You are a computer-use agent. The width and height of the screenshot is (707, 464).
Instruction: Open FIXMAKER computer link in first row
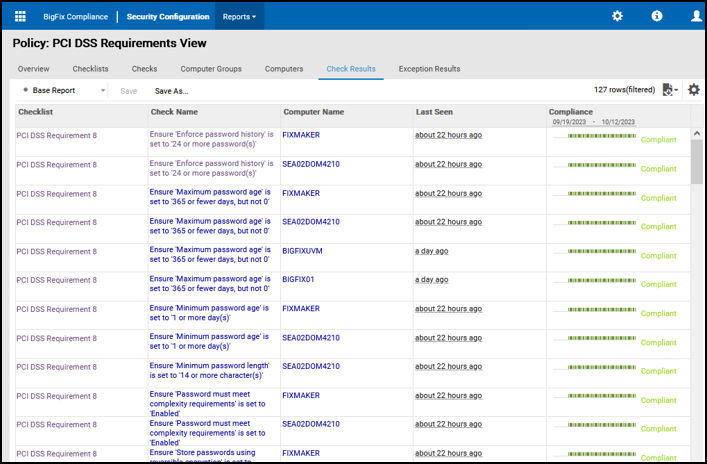pyautogui.click(x=301, y=134)
